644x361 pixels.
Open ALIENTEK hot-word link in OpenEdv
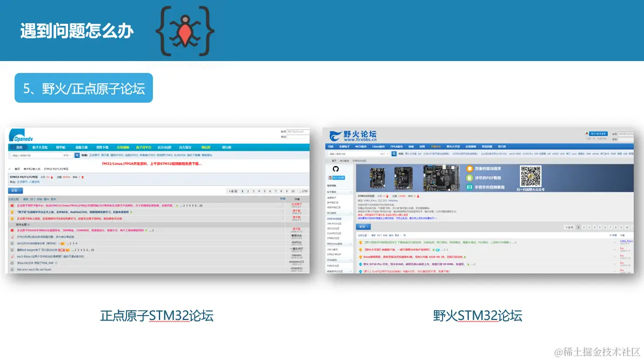point(180,155)
